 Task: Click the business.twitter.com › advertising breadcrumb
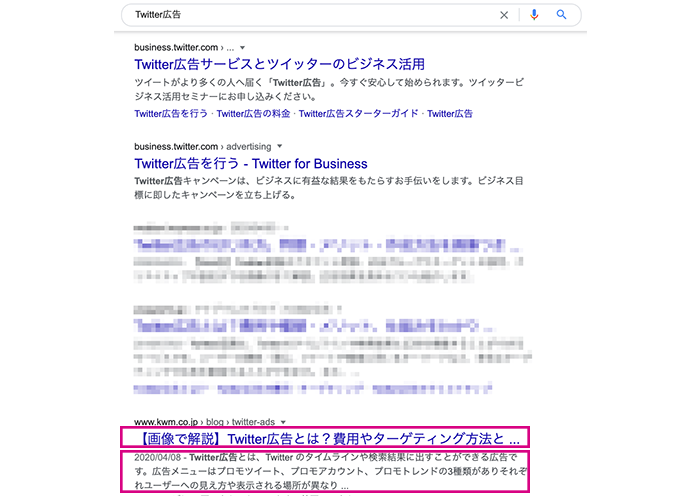[203, 146]
